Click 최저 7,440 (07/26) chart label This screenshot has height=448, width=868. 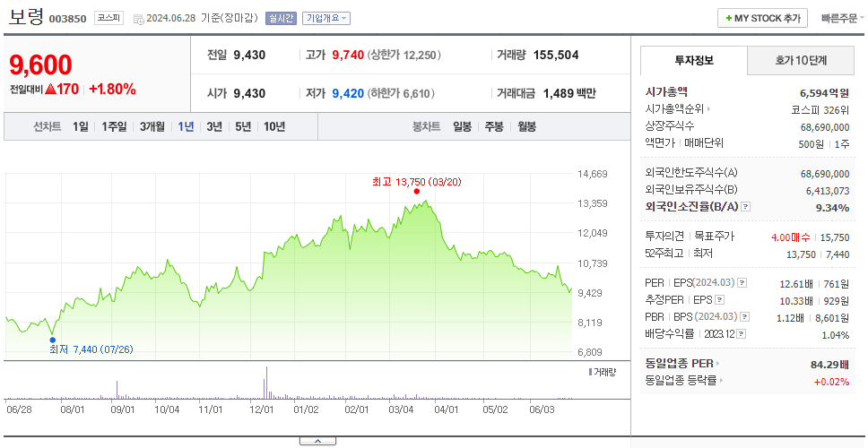point(91,349)
